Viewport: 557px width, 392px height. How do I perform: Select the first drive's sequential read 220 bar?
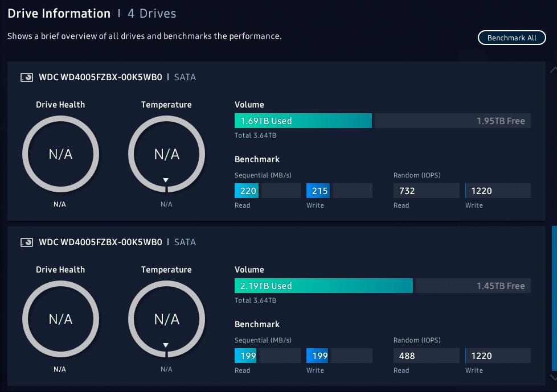pyautogui.click(x=268, y=191)
